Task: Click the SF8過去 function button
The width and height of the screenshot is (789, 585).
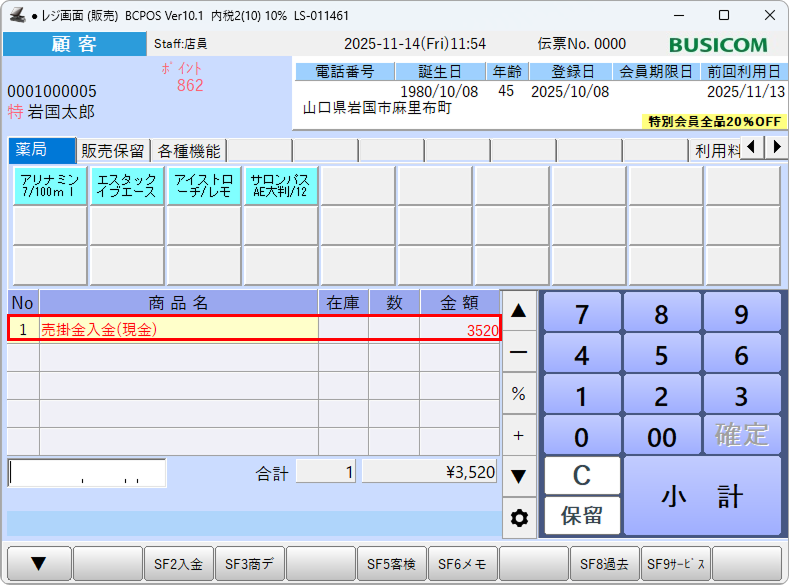Action: click(x=604, y=565)
